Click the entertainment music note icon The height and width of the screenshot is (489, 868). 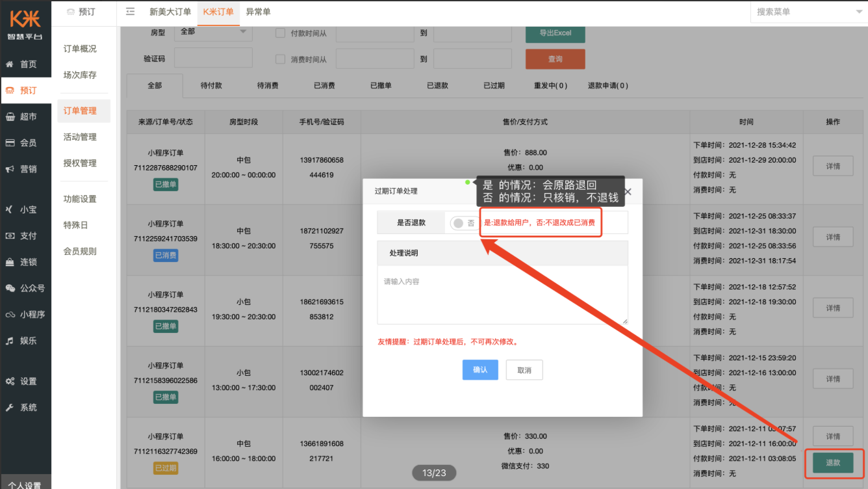click(x=10, y=341)
